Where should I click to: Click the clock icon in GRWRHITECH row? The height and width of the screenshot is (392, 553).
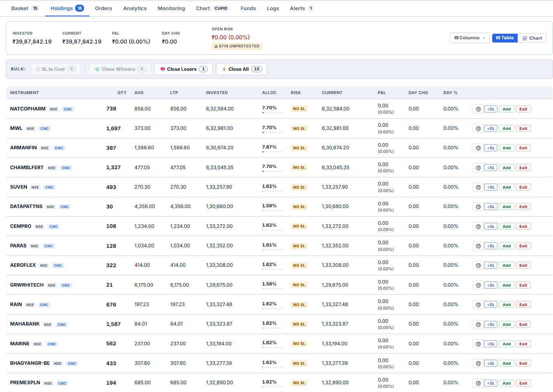tap(478, 285)
